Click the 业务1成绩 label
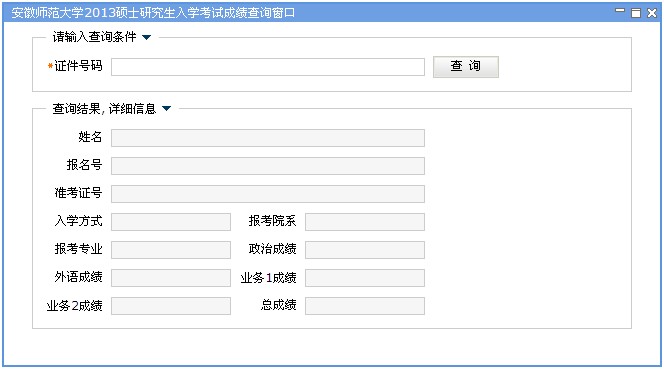The width and height of the screenshot is (664, 370). pyautogui.click(x=268, y=278)
